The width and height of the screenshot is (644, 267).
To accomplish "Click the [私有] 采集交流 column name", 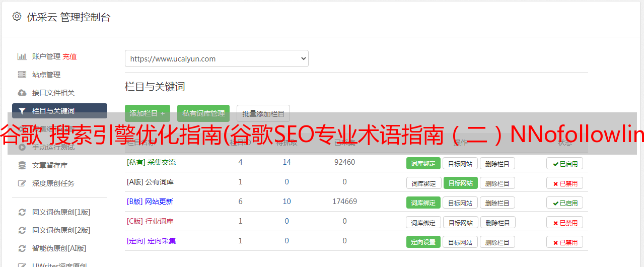I will click(x=151, y=162).
